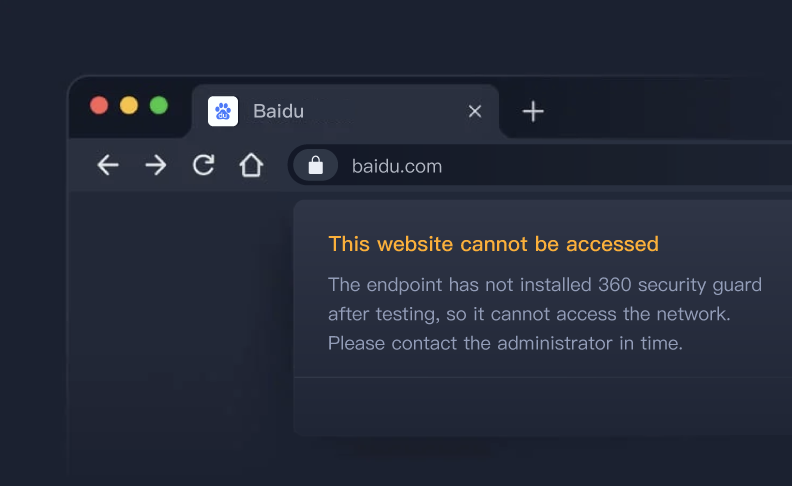Click the Baidu paw favicon in the tab
Image resolution: width=792 pixels, height=486 pixels.
[223, 111]
